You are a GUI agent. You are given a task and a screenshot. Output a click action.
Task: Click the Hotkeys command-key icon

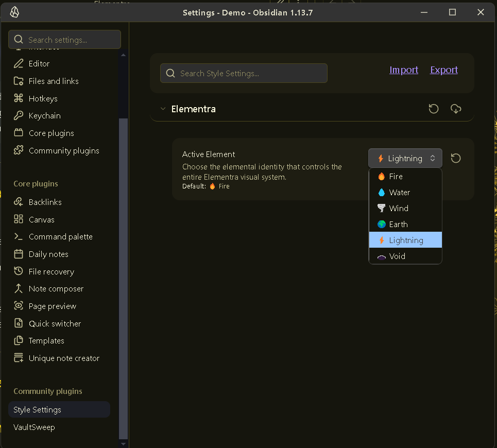(x=19, y=98)
